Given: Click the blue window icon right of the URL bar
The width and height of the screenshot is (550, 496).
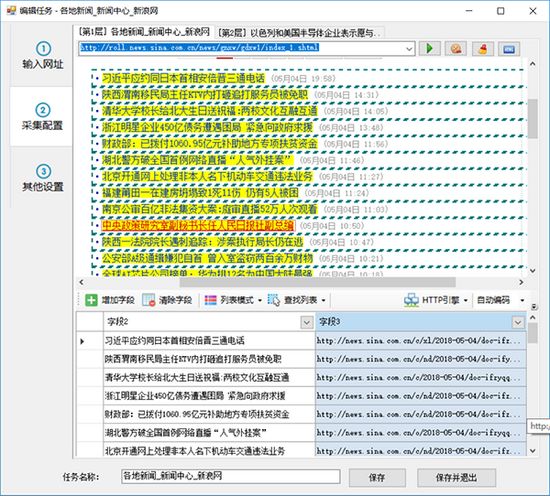Looking at the screenshot, I should click(x=509, y=48).
